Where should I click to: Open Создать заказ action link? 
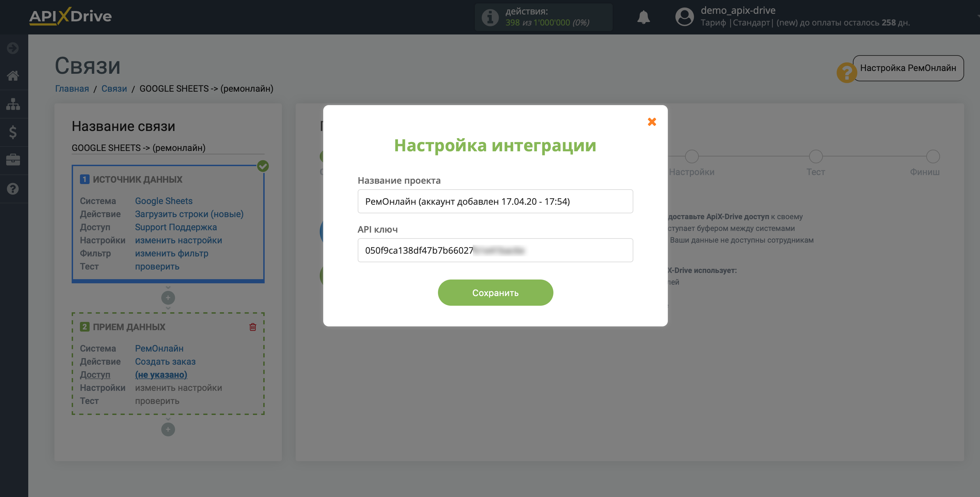[165, 362]
